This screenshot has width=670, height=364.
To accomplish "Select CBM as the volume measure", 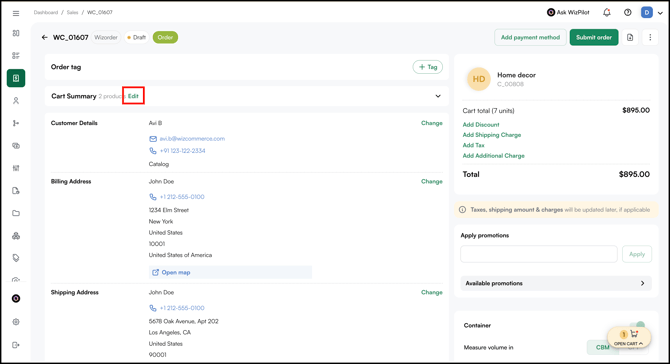I will tap(602, 347).
